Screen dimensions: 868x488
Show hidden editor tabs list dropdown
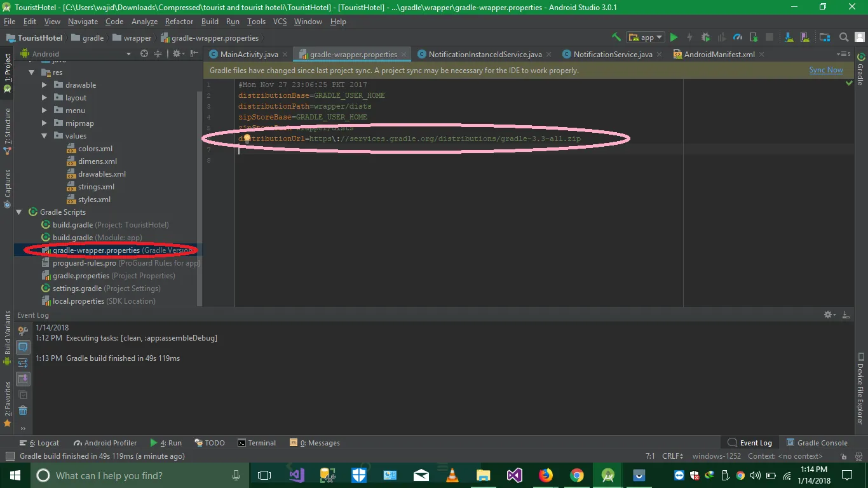click(x=844, y=54)
